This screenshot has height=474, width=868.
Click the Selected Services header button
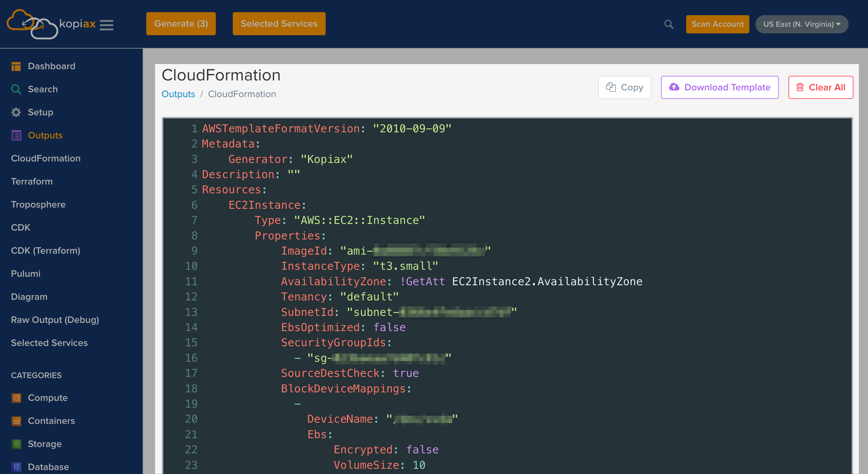pos(279,24)
